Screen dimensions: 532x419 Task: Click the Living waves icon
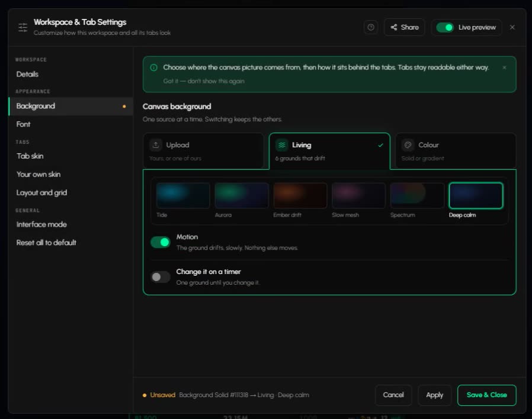(x=281, y=145)
